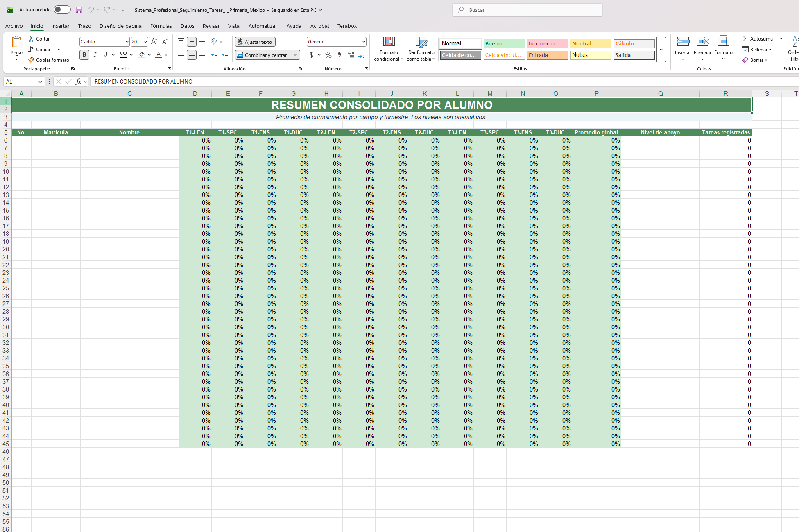Open the Rellenar dropdown
799x532 pixels.
click(757, 49)
